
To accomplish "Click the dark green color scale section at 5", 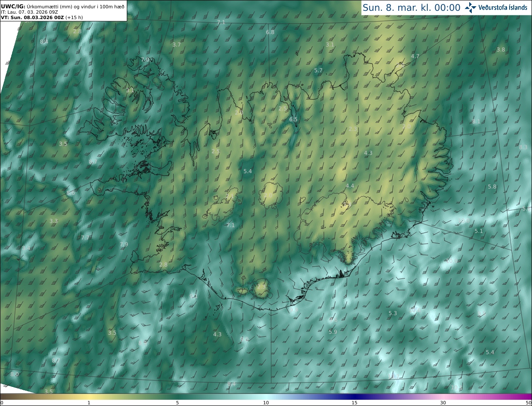I will [x=177, y=397].
